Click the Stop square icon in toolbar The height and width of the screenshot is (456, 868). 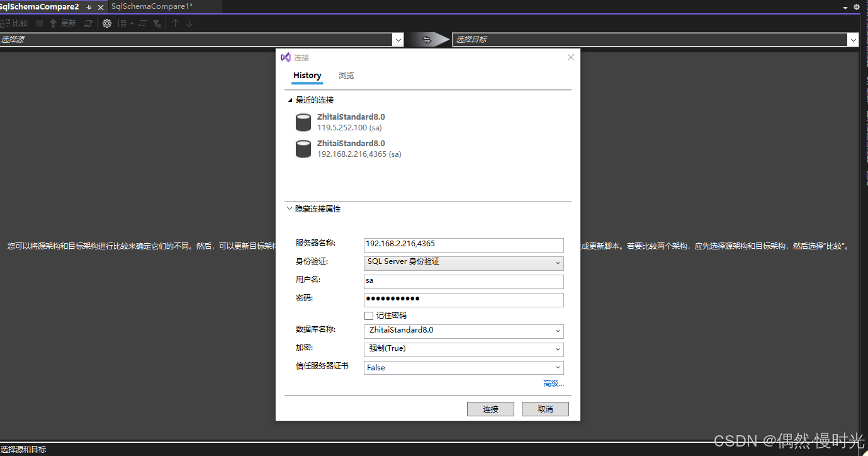[40, 23]
